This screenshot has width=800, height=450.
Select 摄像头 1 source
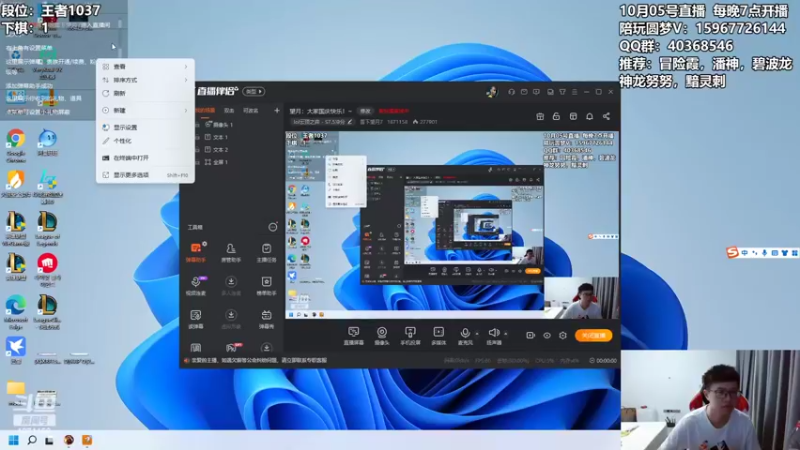219,124
